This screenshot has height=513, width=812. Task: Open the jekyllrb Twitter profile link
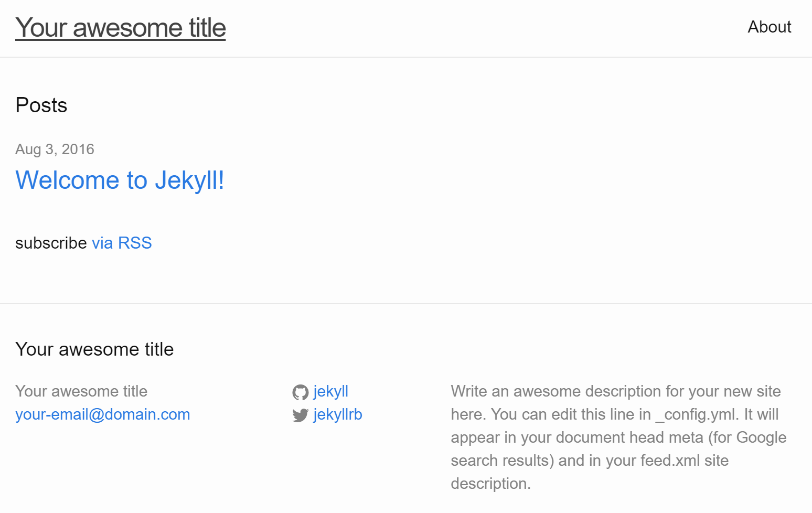coord(338,414)
